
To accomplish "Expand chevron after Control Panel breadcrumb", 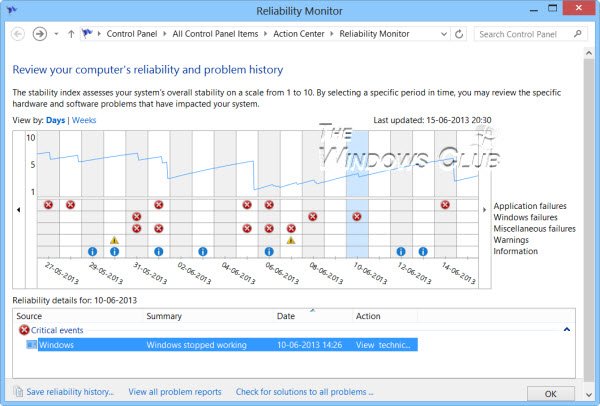I will click(x=165, y=34).
